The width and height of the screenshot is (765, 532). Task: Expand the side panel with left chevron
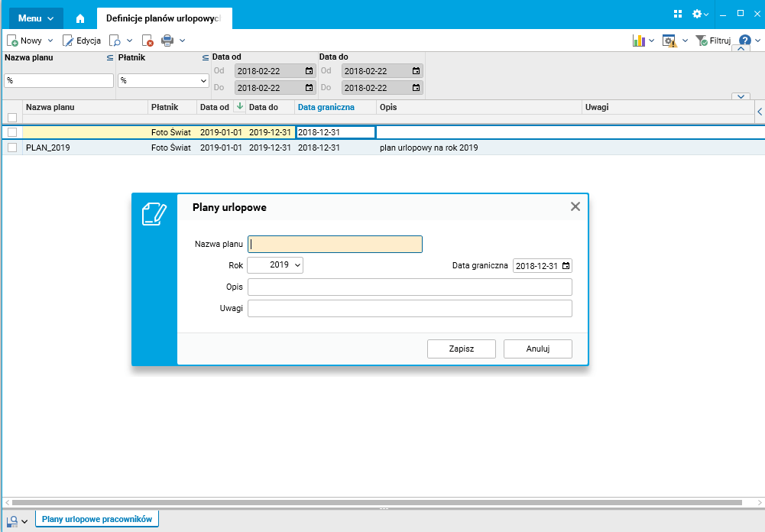[x=760, y=112]
